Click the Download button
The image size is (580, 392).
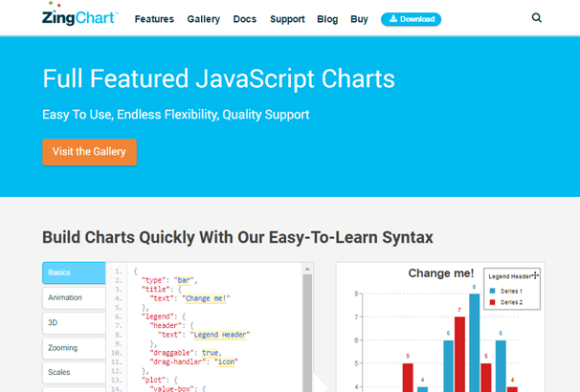click(411, 19)
